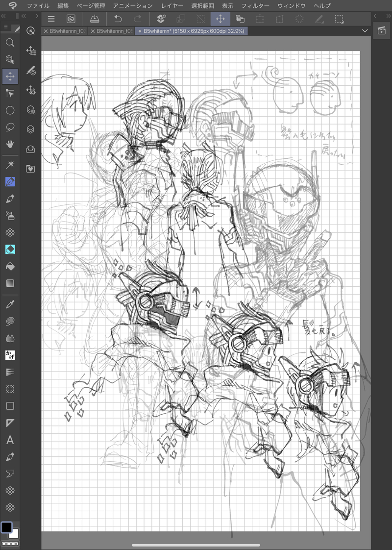Select the Brush tool
Viewport: 392px width, 550px height.
click(10, 199)
